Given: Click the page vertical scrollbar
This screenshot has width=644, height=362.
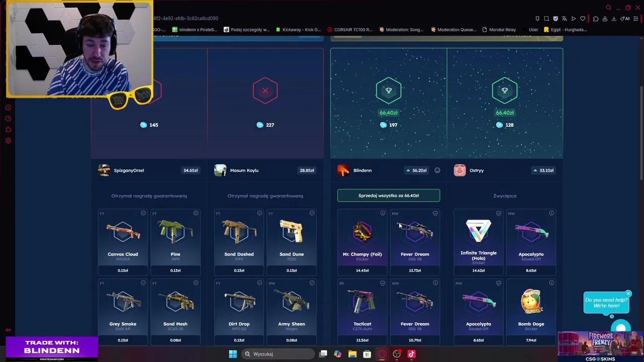Looking at the screenshot, I should coord(641,133).
